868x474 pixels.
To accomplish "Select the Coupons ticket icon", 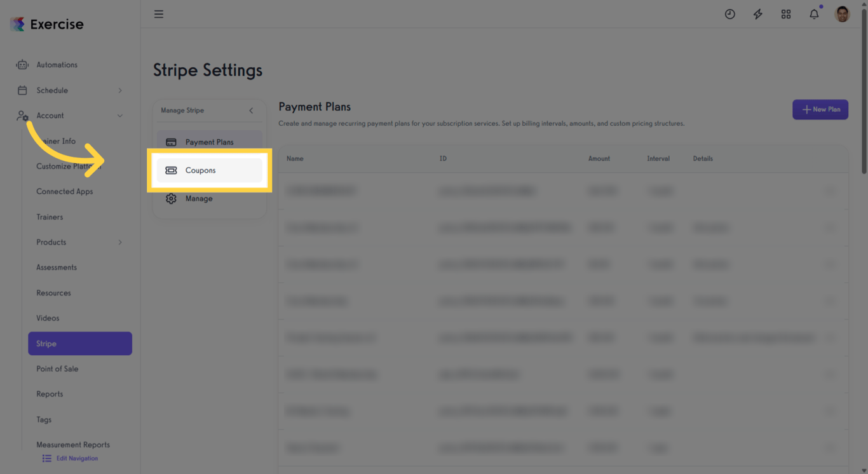I will tap(171, 170).
